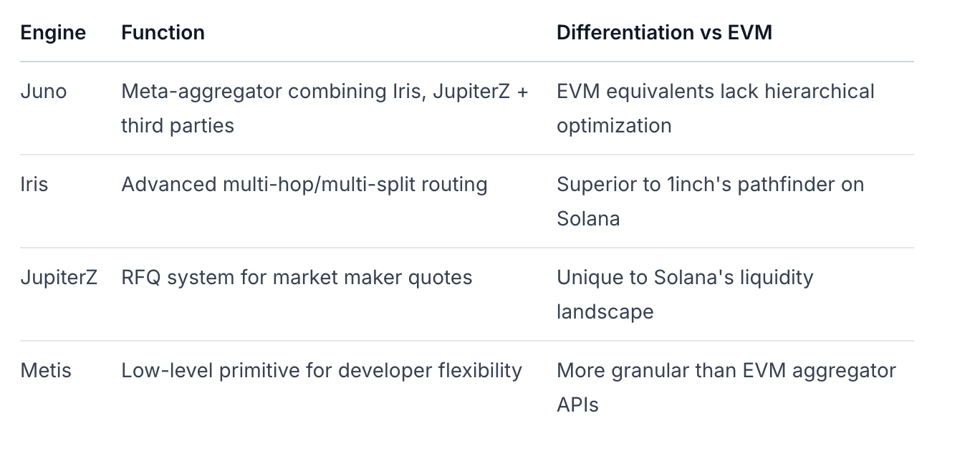Click the Function column header
This screenshot has height=451, width=980.
tap(163, 33)
